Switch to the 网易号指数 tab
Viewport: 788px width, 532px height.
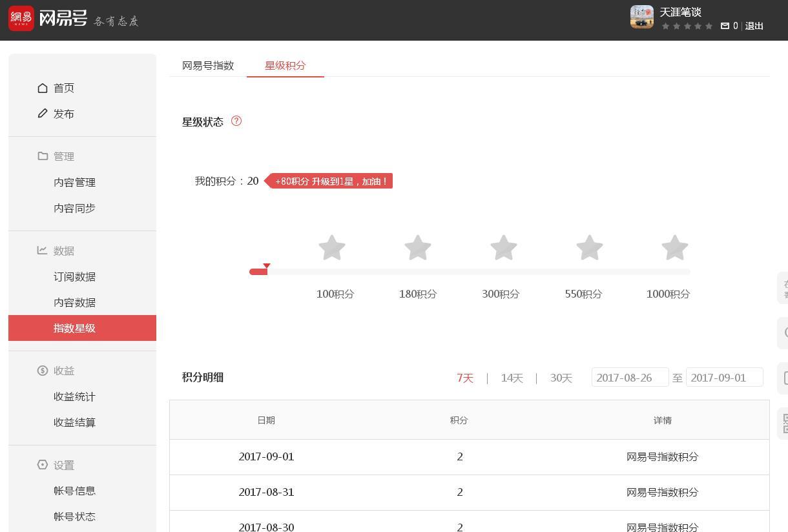208,65
